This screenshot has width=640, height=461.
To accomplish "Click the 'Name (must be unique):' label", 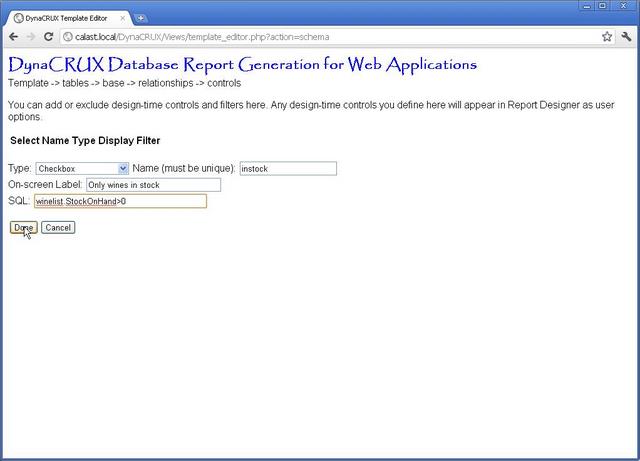I will [184, 168].
